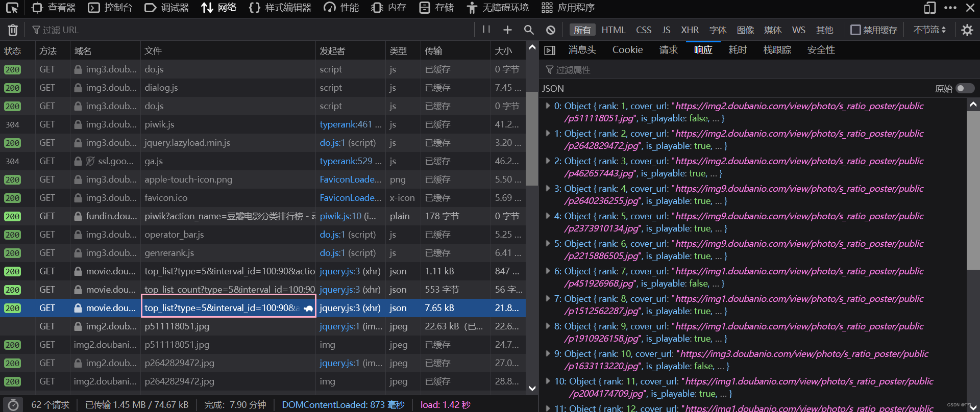Click turtle slow-request icon in selected row
This screenshot has height=412, width=980.
308,308
